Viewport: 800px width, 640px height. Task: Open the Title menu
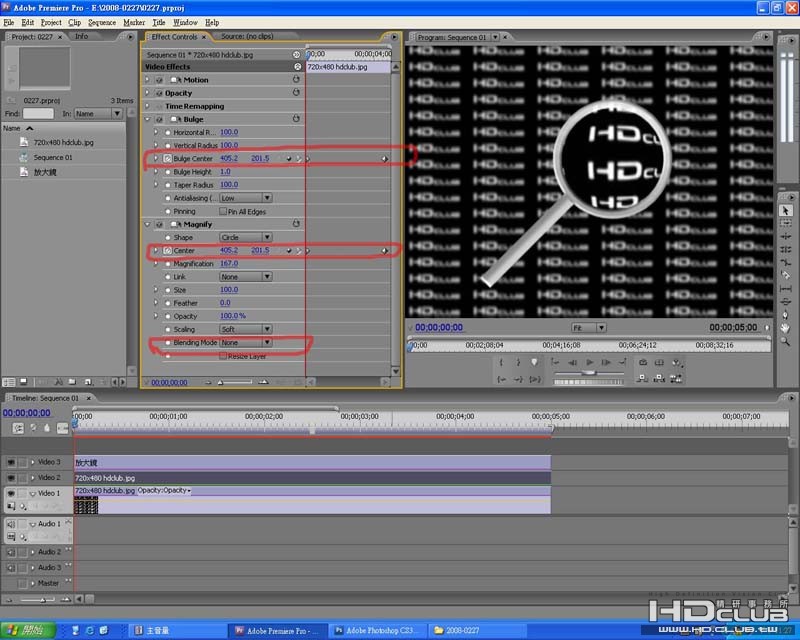coord(159,22)
